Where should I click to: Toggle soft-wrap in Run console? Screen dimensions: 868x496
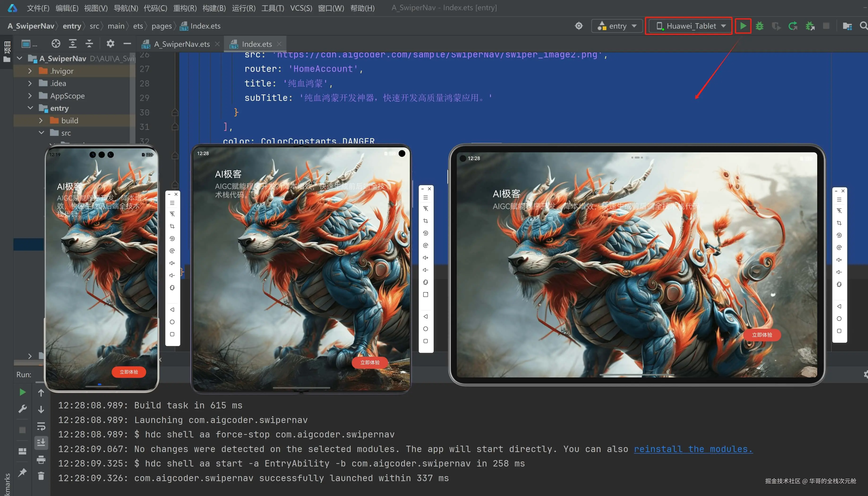click(x=41, y=426)
